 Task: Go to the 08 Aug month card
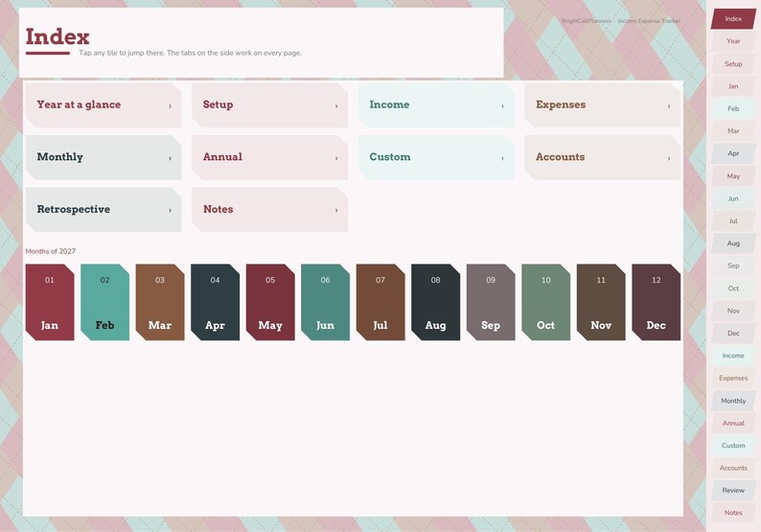[435, 302]
